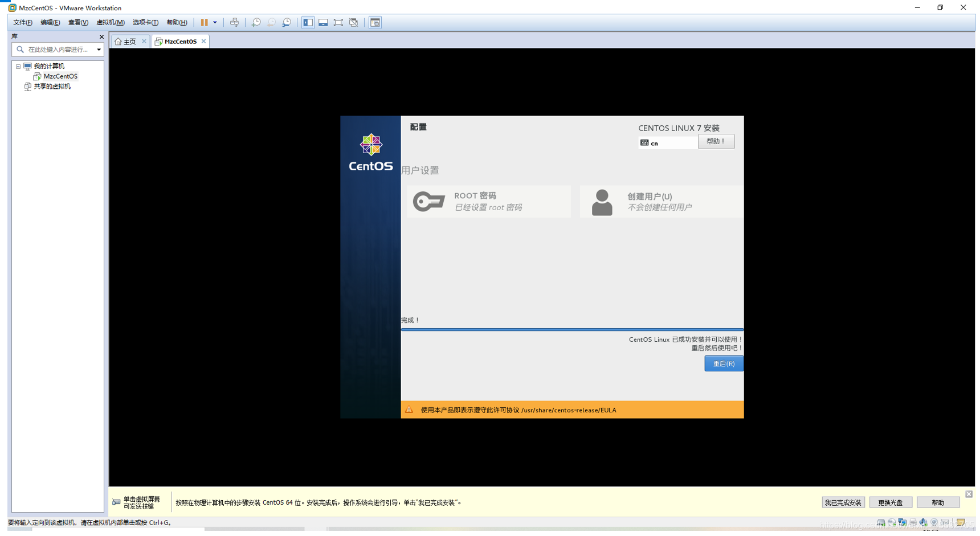This screenshot has height=536, width=980.
Task: Click the network adapter status icon
Action: [902, 522]
